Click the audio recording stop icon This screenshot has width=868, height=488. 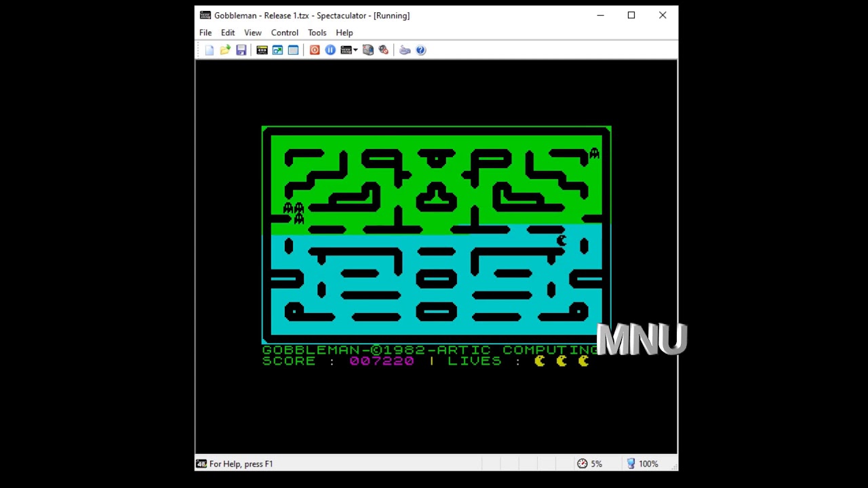coord(384,50)
